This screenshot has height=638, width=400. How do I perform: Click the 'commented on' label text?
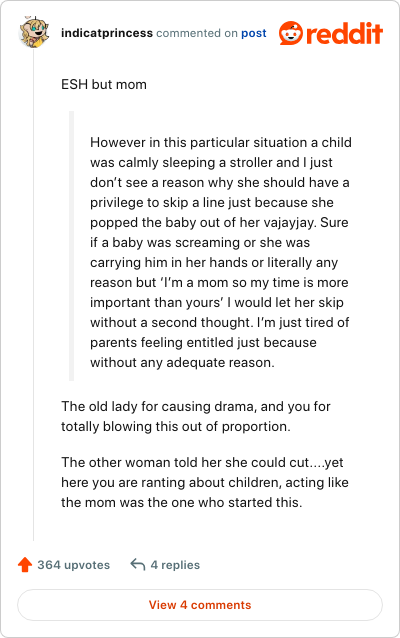pyautogui.click(x=197, y=33)
